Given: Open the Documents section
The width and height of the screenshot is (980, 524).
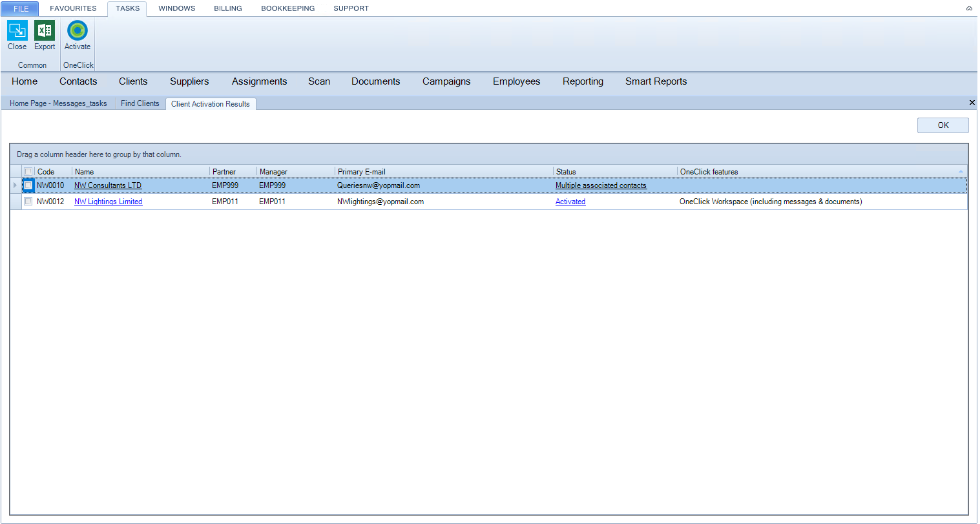Looking at the screenshot, I should coord(376,81).
